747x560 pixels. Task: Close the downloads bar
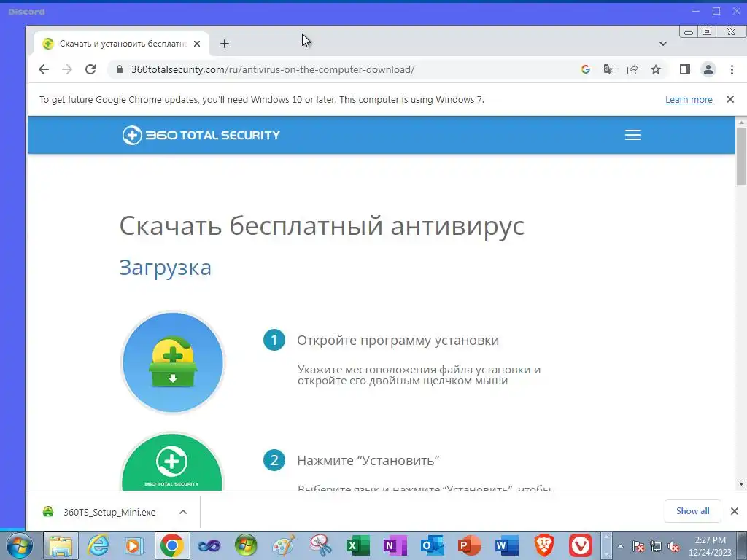tap(735, 511)
